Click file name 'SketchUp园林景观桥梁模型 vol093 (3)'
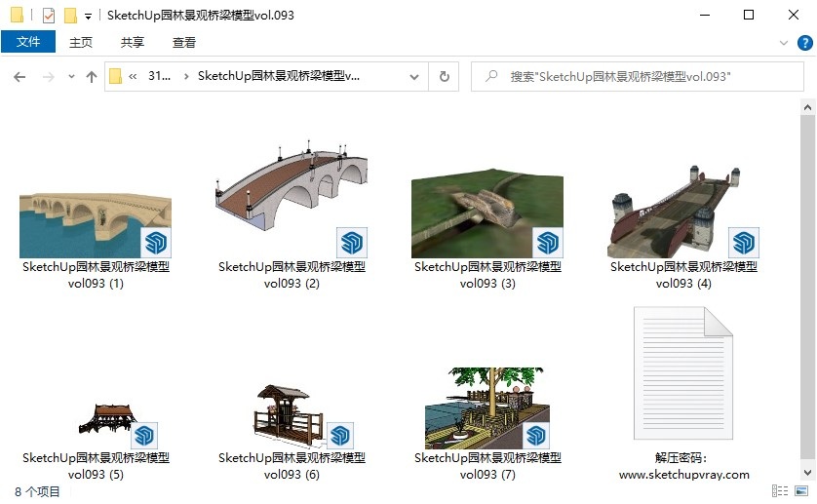 [x=487, y=275]
